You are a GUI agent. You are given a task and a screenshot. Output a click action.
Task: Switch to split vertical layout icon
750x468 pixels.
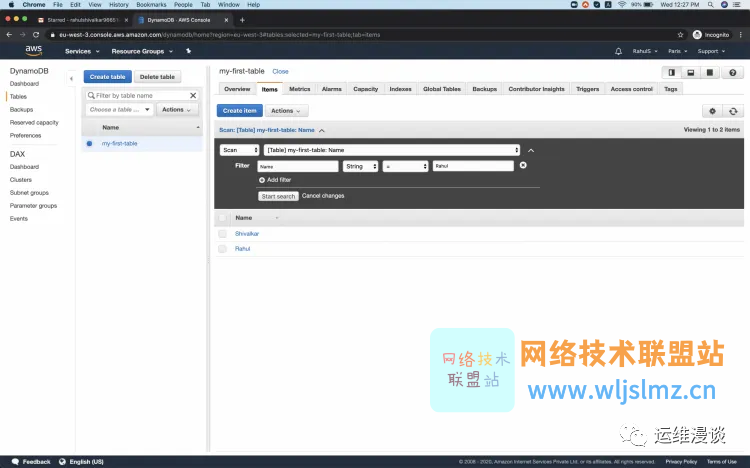pyautogui.click(x=672, y=73)
